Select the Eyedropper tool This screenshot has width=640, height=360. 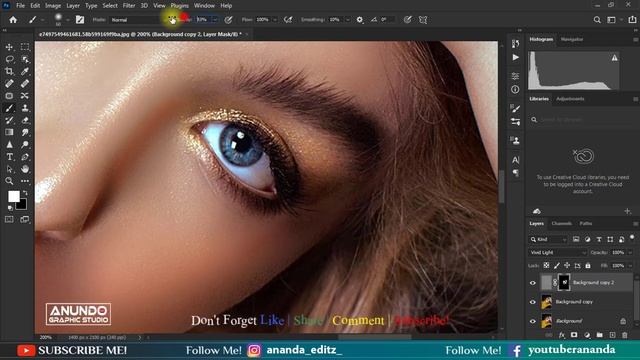(25, 71)
